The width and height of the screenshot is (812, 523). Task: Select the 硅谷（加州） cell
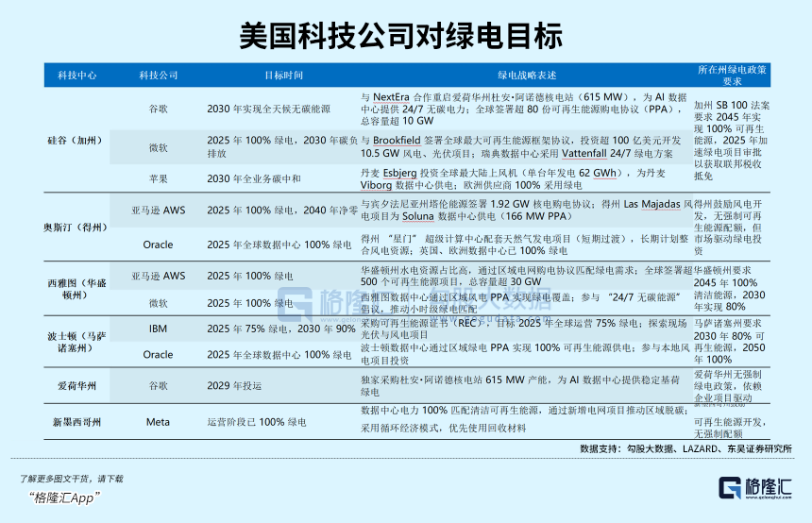(x=76, y=141)
